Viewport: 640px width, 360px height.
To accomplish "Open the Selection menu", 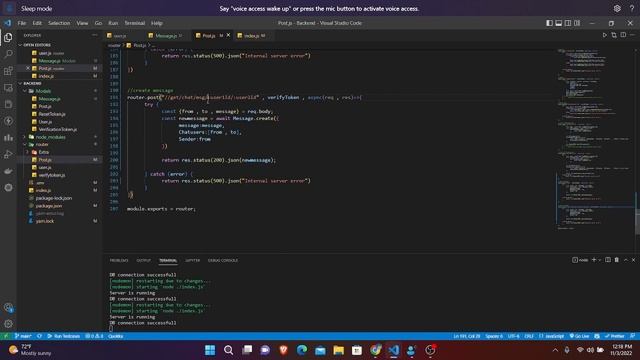I will point(59,23).
